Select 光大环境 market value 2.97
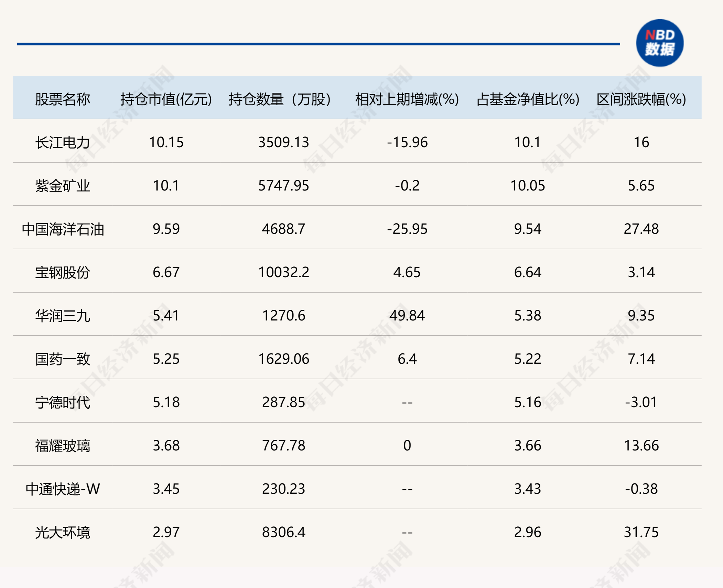The height and width of the screenshot is (588, 723). pos(166,532)
